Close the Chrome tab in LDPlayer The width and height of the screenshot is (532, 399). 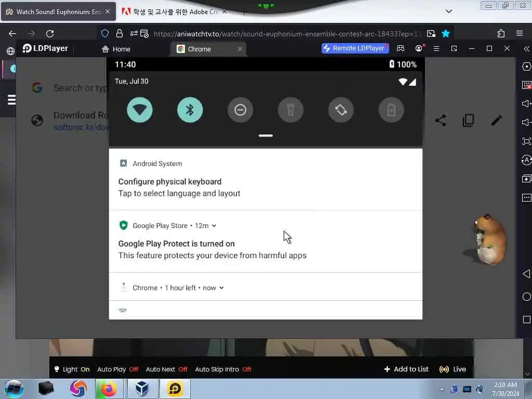(x=240, y=49)
